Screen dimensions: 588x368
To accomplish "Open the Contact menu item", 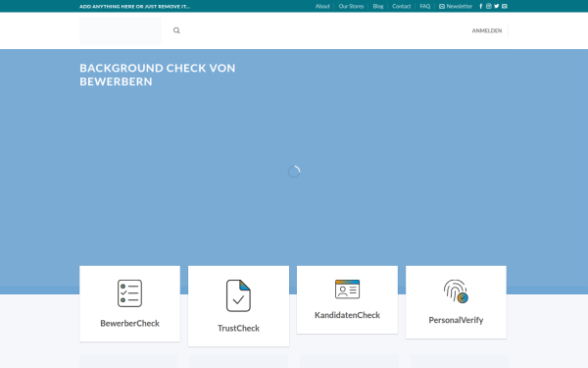I will click(x=401, y=7).
